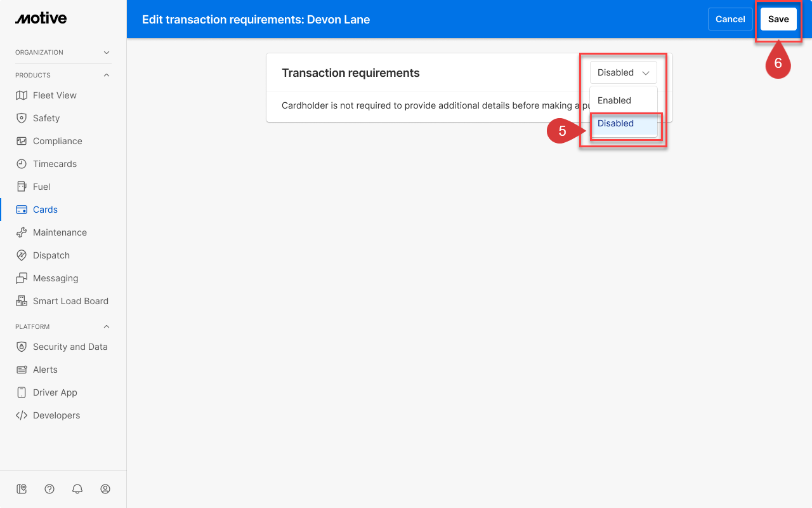Navigate to Safety
The height and width of the screenshot is (508, 812).
[x=46, y=118]
